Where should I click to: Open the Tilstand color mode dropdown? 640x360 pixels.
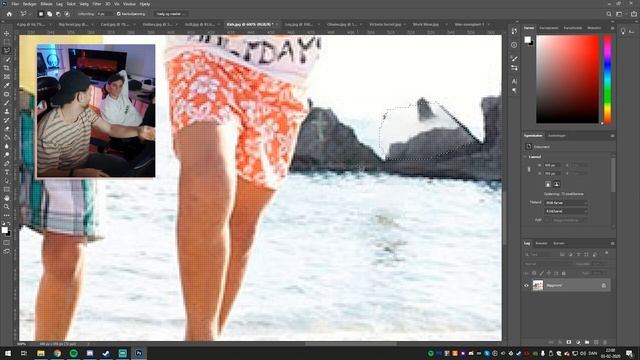(566, 203)
